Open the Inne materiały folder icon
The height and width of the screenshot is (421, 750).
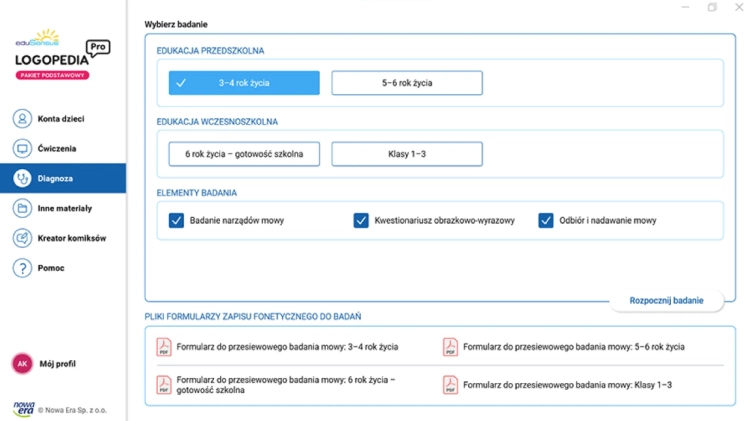[22, 208]
